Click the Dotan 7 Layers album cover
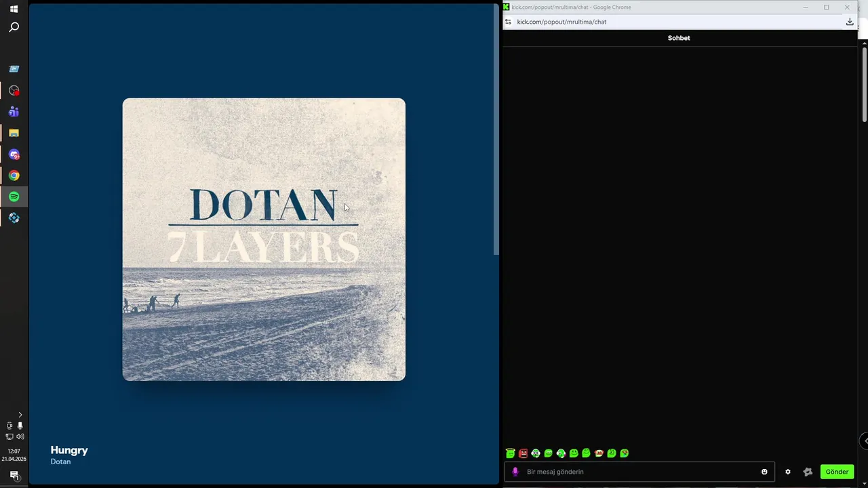The width and height of the screenshot is (868, 488). pyautogui.click(x=264, y=239)
